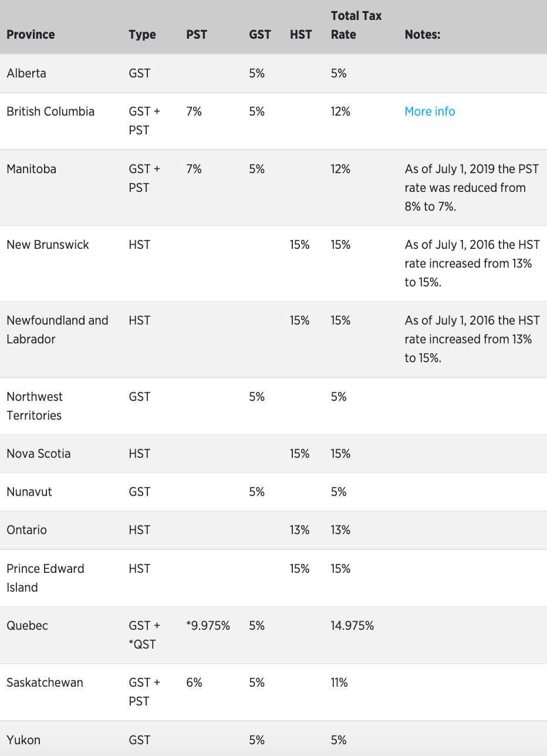Click the Notes column header

tap(423, 34)
